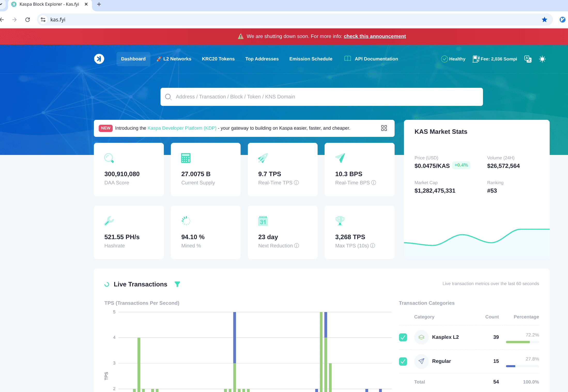This screenshot has width=568, height=392.
Task: Click info icon beside Max TPS (10s)
Action: pyautogui.click(x=373, y=246)
